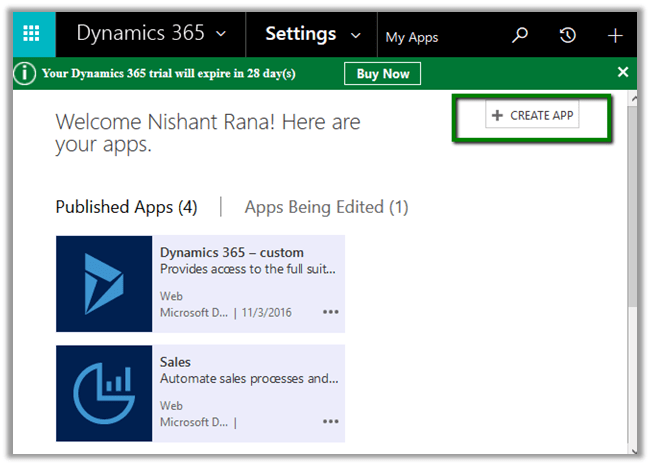Select My Apps in navigation bar

(x=412, y=37)
